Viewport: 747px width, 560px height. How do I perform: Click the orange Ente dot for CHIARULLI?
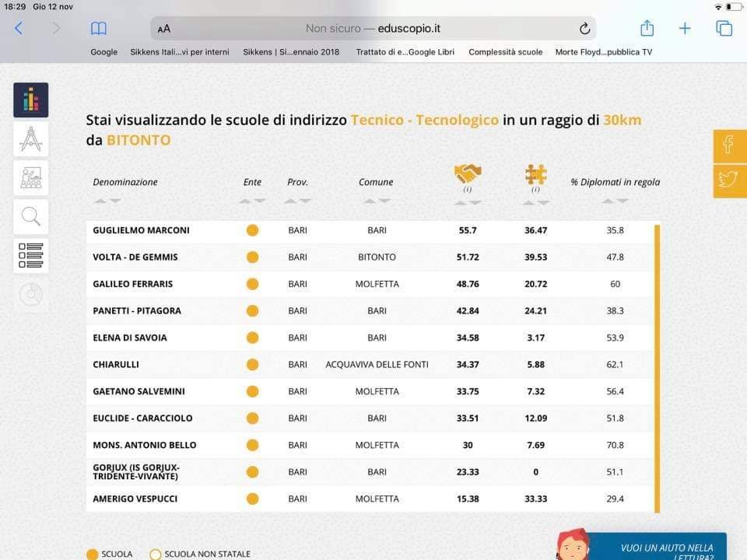point(252,365)
